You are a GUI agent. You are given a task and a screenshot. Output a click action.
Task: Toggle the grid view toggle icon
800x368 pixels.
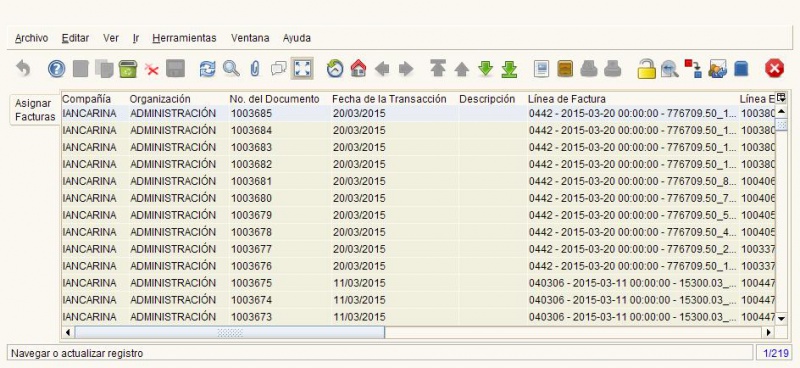(x=302, y=68)
